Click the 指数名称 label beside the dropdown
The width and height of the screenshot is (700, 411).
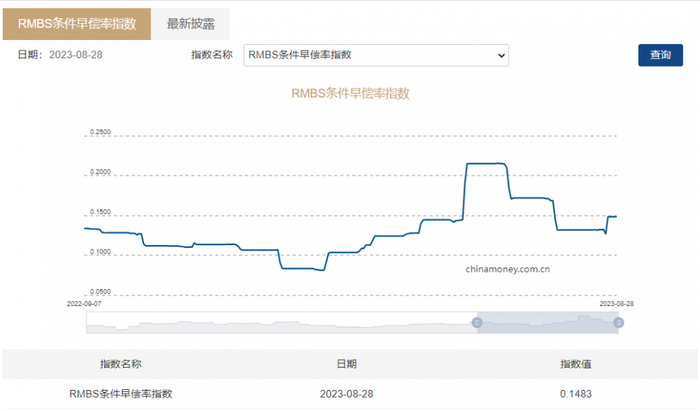[x=212, y=55]
